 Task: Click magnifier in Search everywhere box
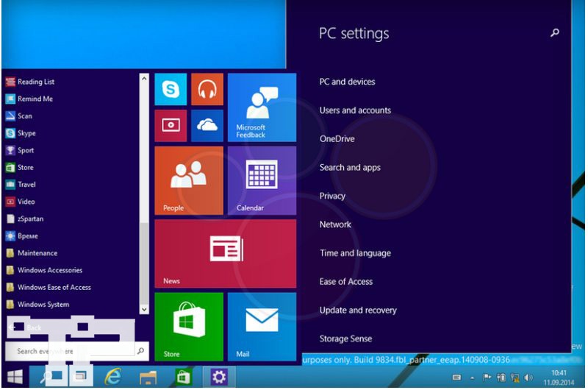pyautogui.click(x=140, y=351)
